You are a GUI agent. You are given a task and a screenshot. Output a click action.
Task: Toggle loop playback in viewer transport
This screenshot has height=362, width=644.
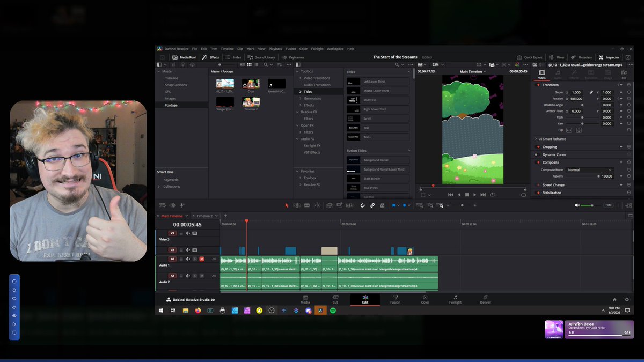pos(493,195)
